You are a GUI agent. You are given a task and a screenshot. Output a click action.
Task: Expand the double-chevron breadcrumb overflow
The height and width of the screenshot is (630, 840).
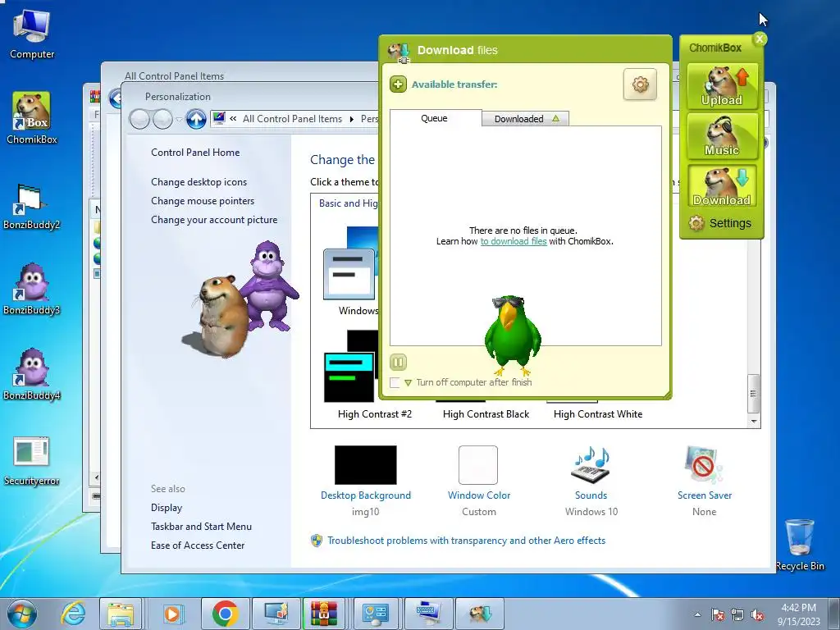[x=233, y=119]
